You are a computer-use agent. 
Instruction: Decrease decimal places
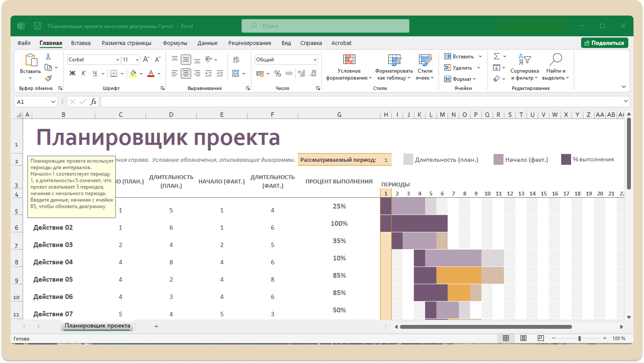313,73
